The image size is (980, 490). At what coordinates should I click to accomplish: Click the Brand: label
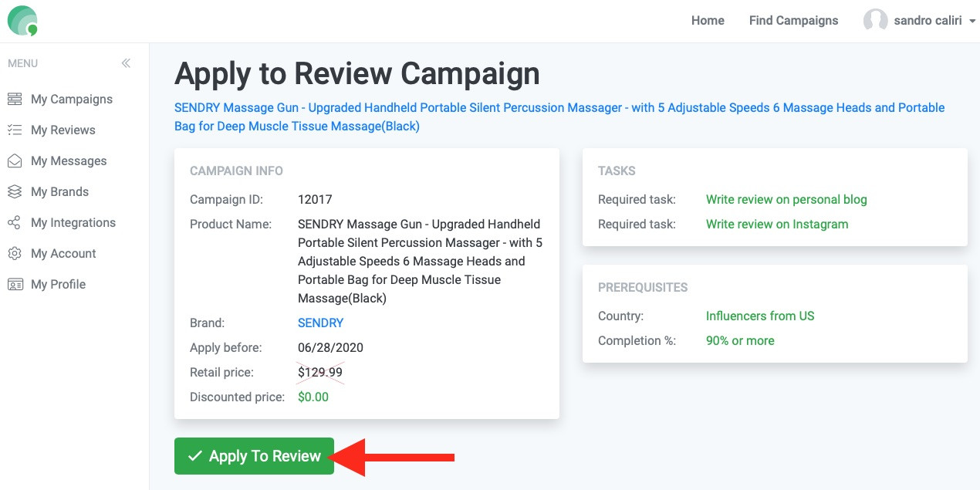pos(207,323)
